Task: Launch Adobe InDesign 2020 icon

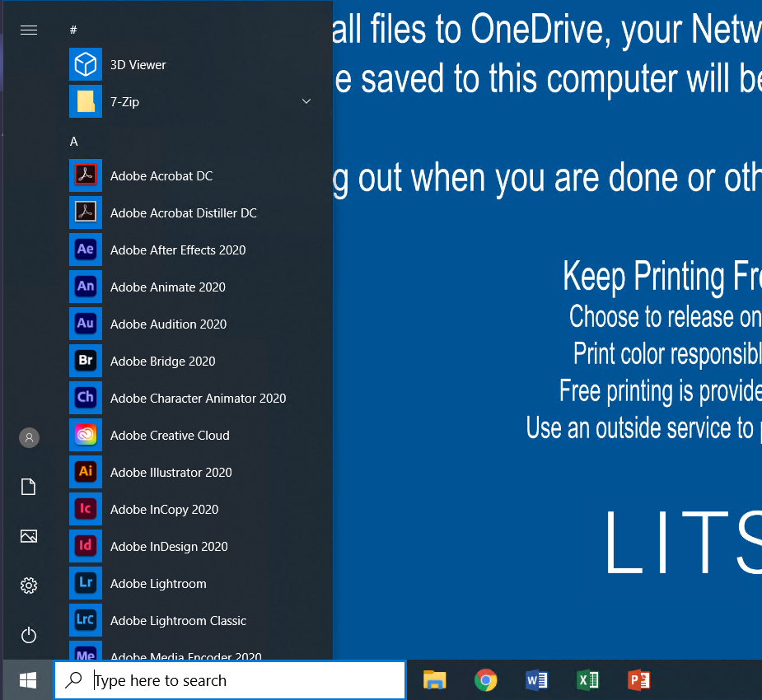Action: coord(86,546)
